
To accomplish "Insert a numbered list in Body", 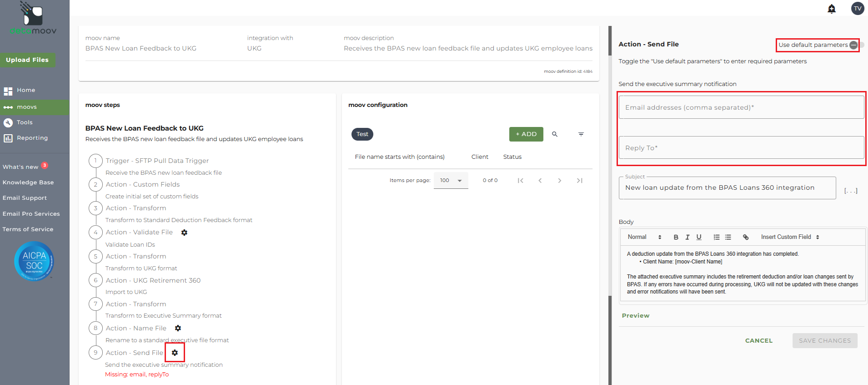I will 717,237.
